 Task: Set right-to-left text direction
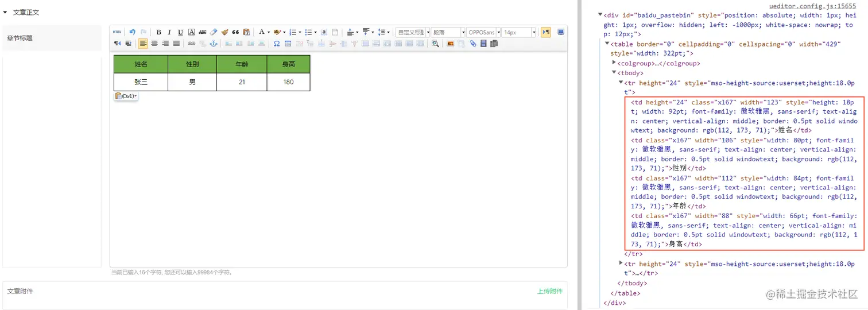117,43
